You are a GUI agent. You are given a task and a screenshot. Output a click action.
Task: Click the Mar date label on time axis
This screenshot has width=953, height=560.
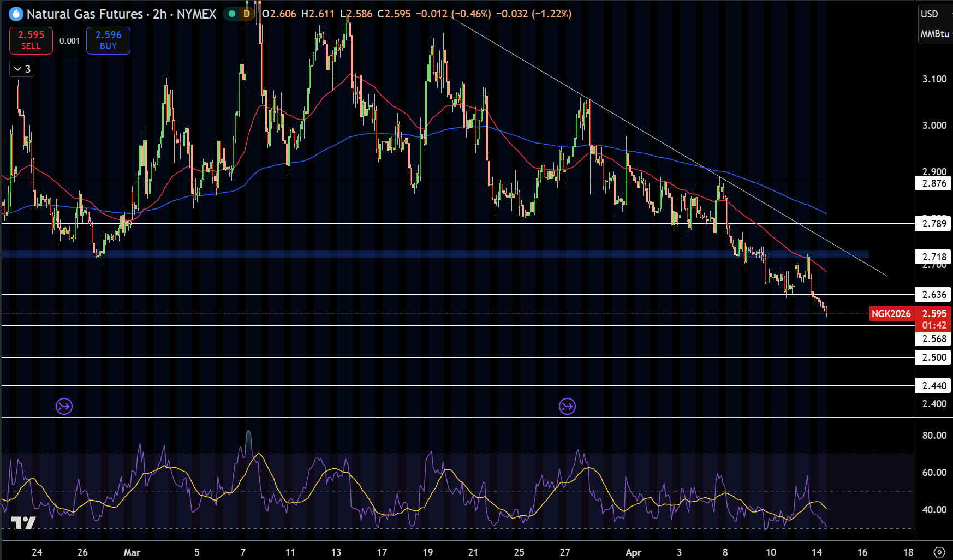132,552
